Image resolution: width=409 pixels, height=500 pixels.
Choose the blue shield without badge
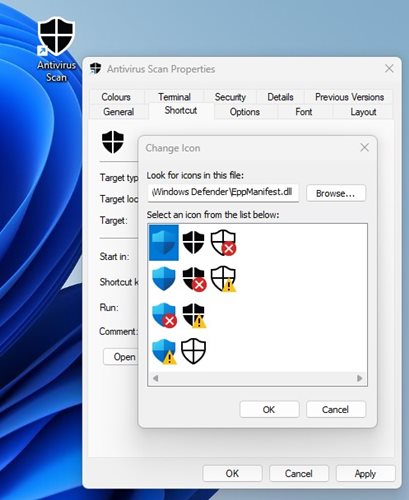(164, 279)
